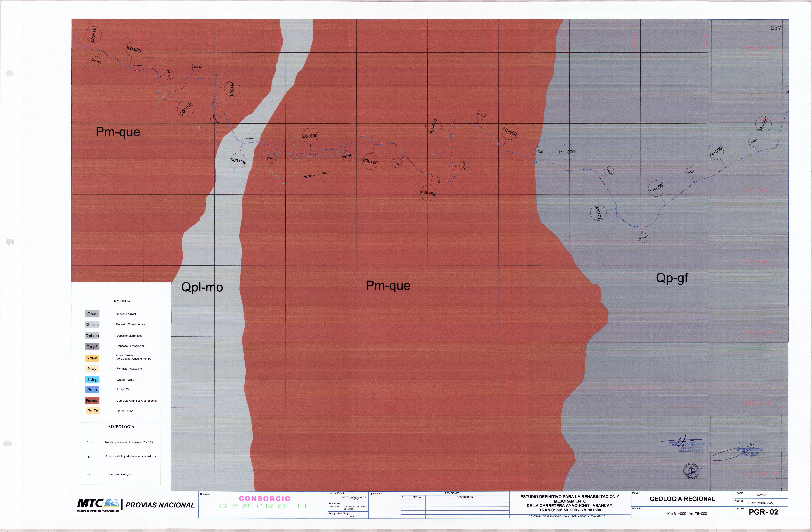The width and height of the screenshot is (812, 532).
Task: Click the large Qpl-mo map label
Action: point(202,287)
